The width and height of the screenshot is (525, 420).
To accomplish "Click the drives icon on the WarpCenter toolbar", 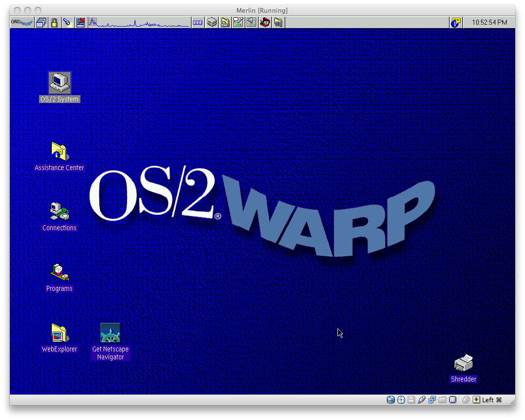I will (212, 22).
